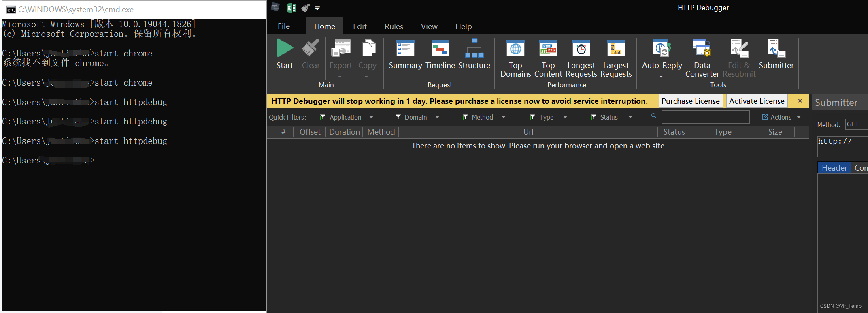The width and height of the screenshot is (868, 313).
Task: Switch to the Rules ribbon tab
Action: pos(394,26)
